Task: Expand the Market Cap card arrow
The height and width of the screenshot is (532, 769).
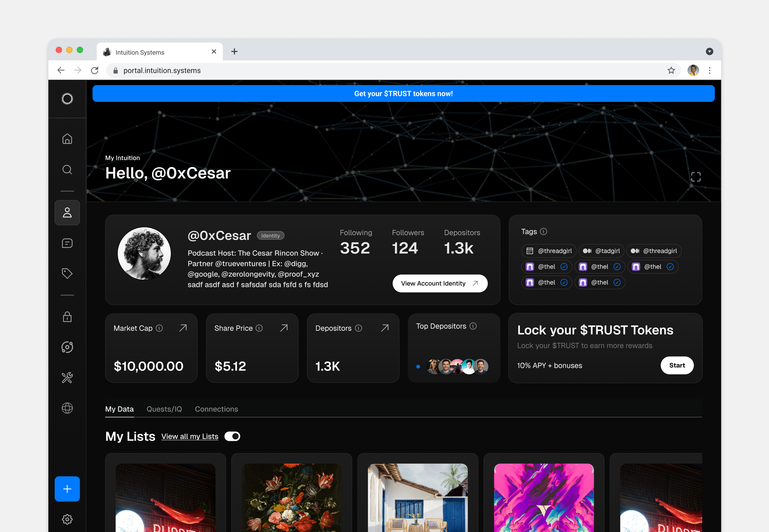Action: 183,328
